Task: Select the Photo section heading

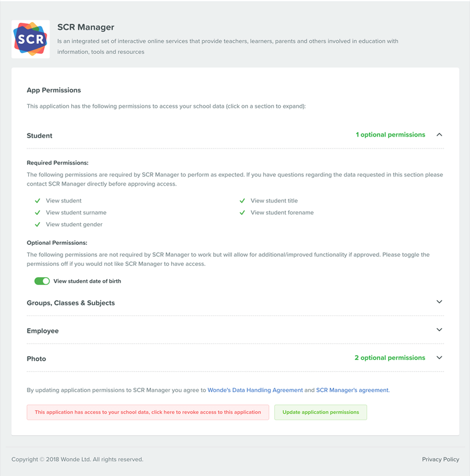Action: point(37,359)
